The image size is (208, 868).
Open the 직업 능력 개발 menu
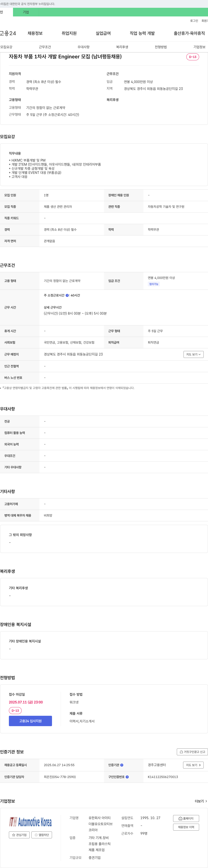point(142,33)
